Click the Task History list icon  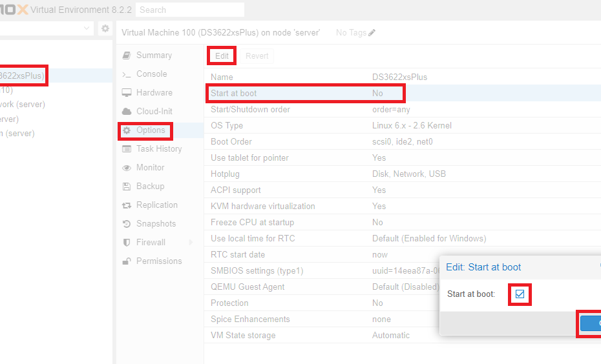pyautogui.click(x=127, y=149)
